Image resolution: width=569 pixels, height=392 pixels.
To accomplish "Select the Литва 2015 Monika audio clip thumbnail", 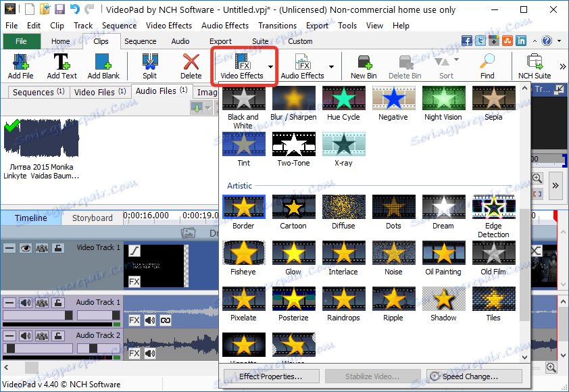I will pos(42,139).
